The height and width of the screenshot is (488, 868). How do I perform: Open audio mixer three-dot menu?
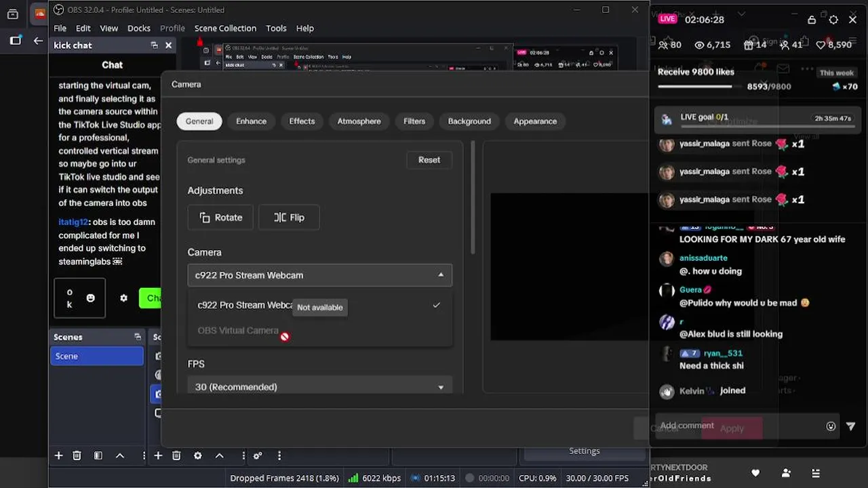279,455
